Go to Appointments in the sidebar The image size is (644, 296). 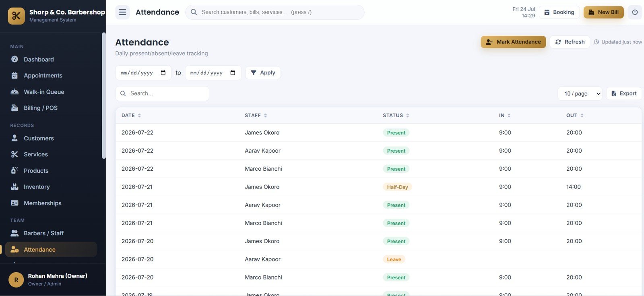[x=51, y=75]
